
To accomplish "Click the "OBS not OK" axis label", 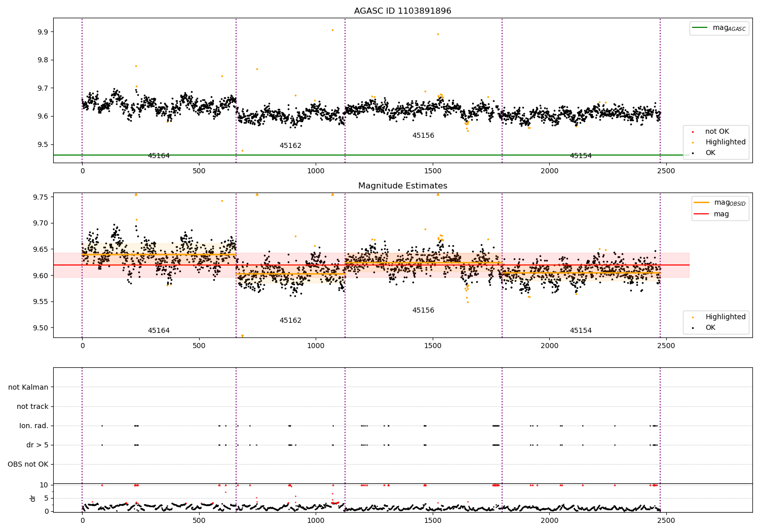I will tap(28, 464).
